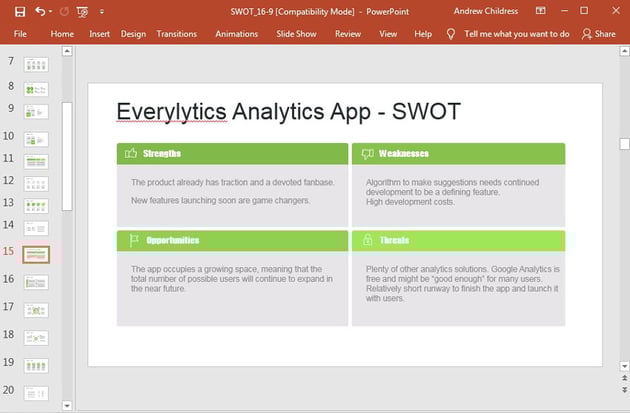
Task: Click the Undo arrow icon
Action: point(40,11)
